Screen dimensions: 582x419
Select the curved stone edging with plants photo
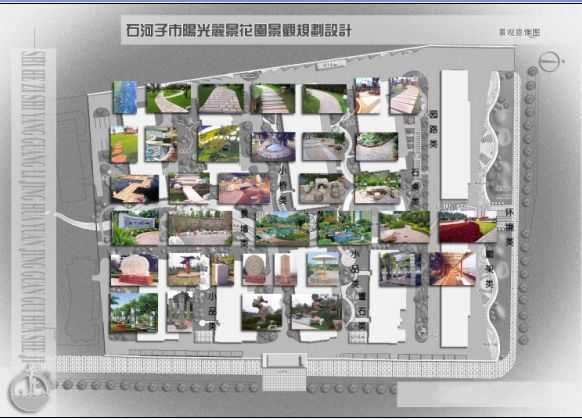pyautogui.click(x=377, y=147)
